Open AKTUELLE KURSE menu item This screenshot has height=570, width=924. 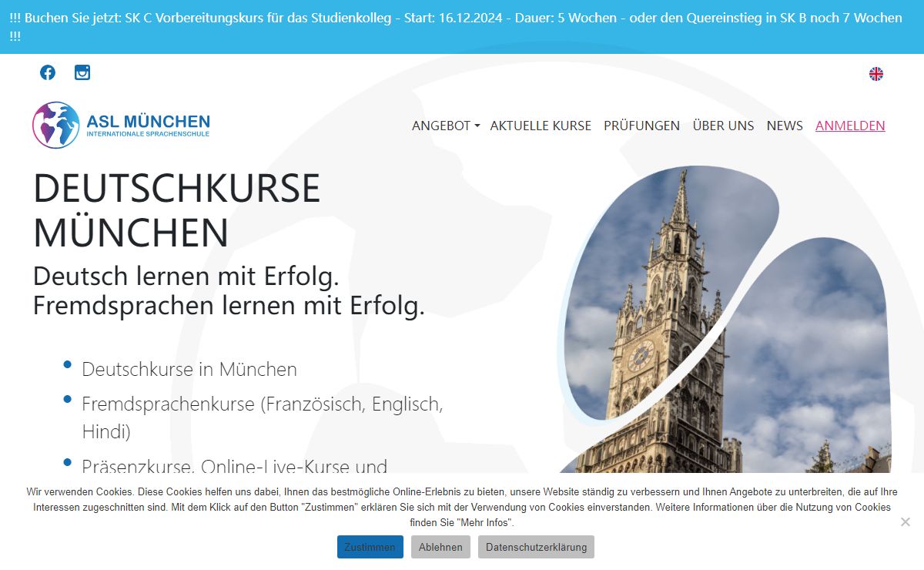541,126
